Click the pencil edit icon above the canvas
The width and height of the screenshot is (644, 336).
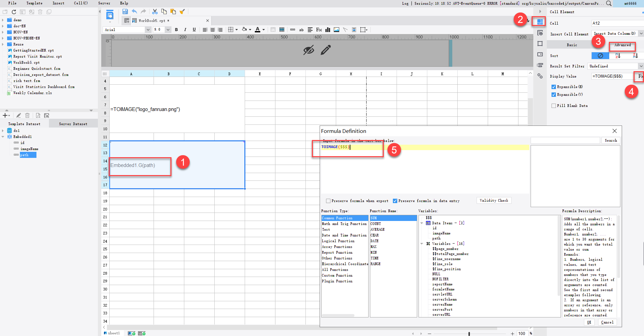[x=325, y=50]
